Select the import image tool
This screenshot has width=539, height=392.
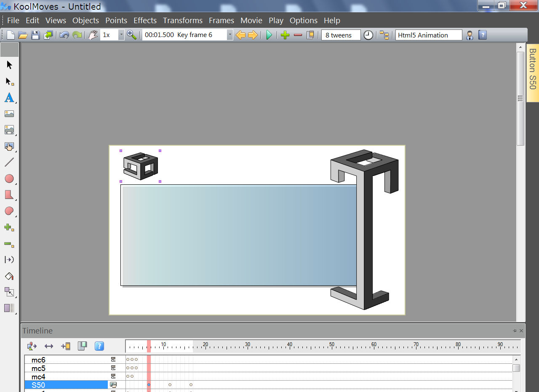coord(9,114)
